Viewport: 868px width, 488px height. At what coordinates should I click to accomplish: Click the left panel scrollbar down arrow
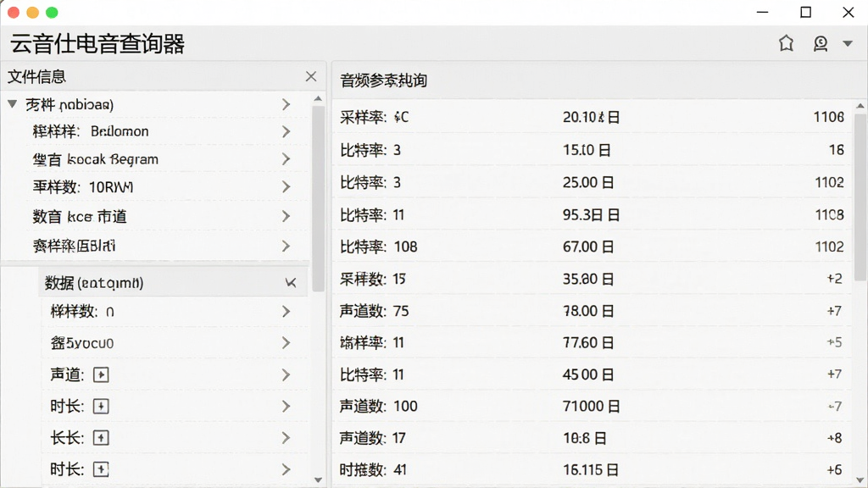coord(318,480)
